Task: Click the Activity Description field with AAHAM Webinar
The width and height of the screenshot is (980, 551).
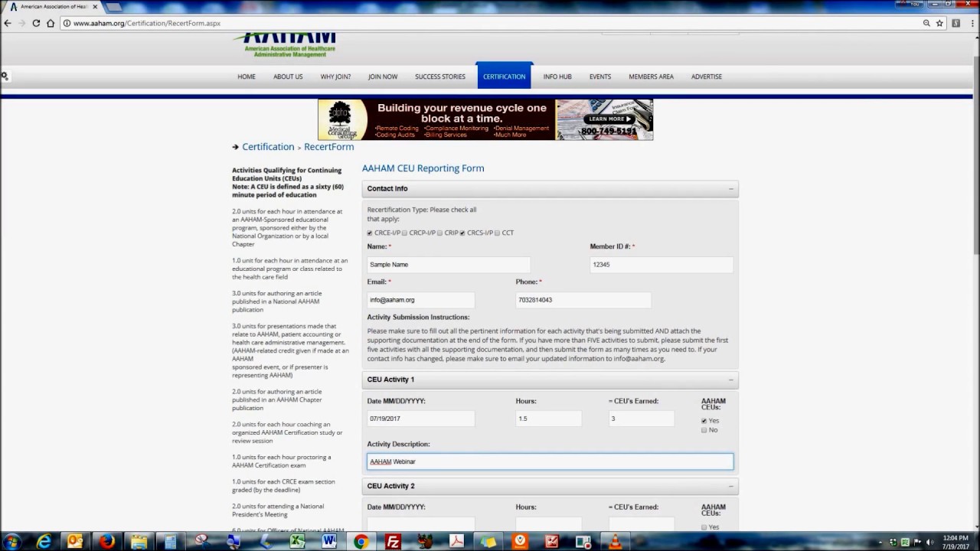Action: (x=550, y=461)
